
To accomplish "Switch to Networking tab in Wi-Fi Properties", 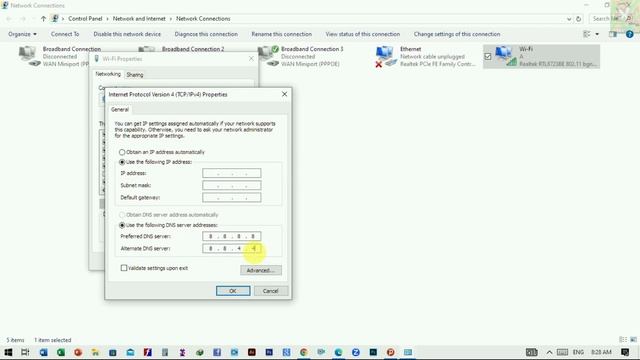I will click(x=108, y=74).
